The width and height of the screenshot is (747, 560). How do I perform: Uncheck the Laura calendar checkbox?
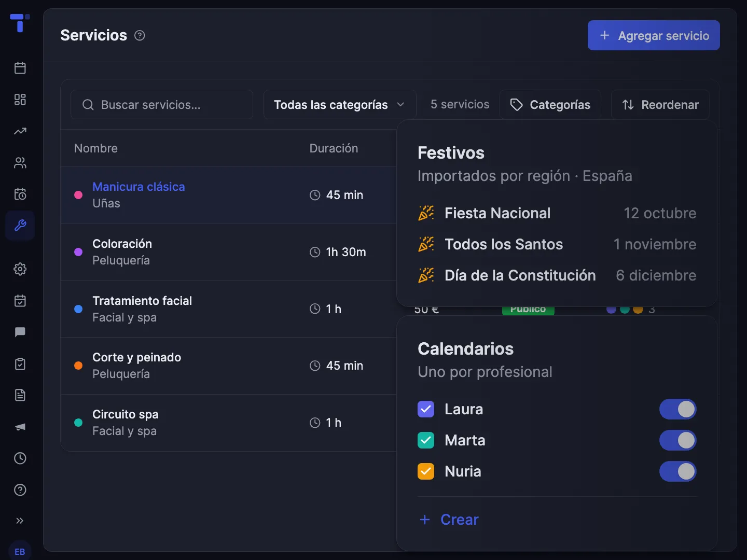click(x=426, y=409)
